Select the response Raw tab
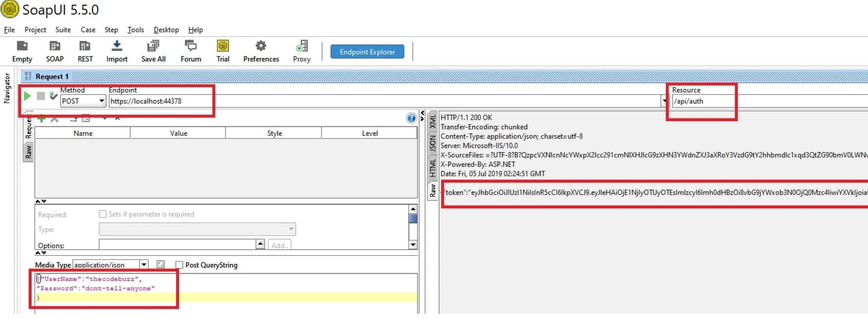 tap(433, 190)
